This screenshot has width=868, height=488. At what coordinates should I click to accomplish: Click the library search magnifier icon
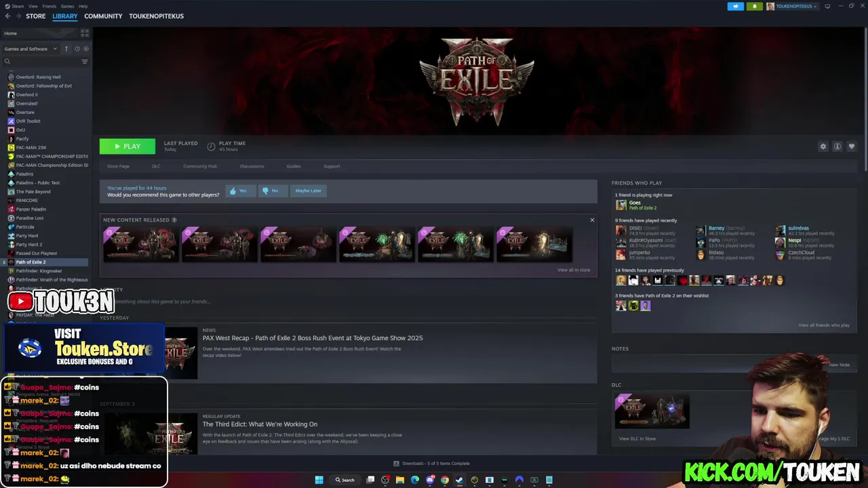point(7,62)
